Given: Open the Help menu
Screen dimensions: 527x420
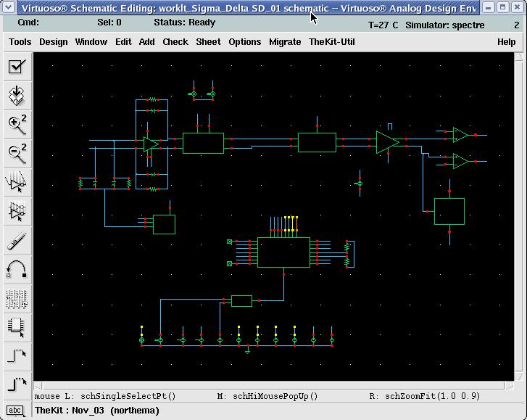Looking at the screenshot, I should pos(506,41).
